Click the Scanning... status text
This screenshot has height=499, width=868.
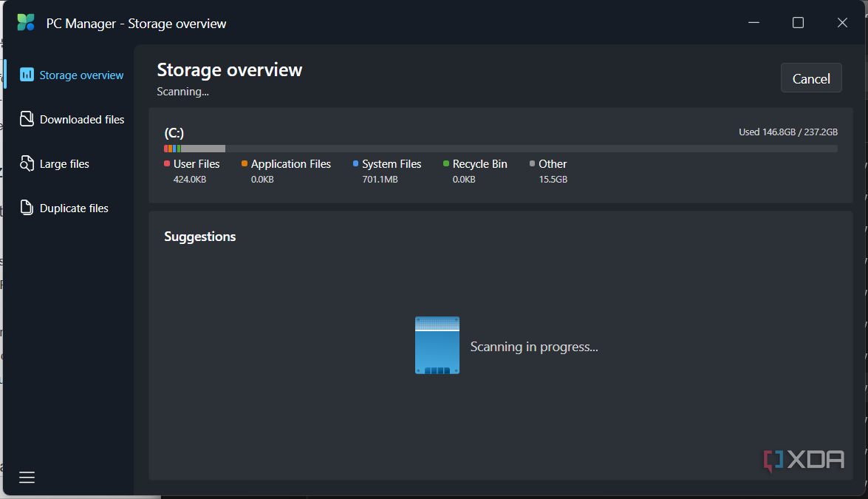point(182,92)
